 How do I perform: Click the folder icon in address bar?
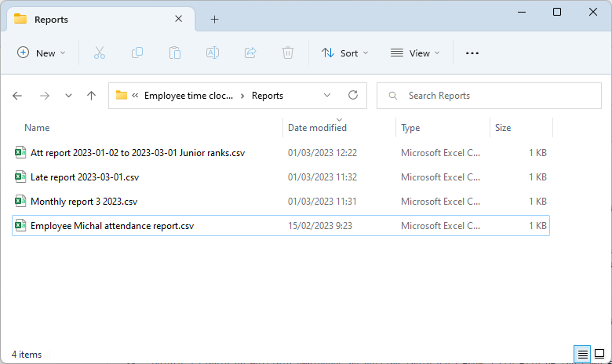click(x=122, y=95)
